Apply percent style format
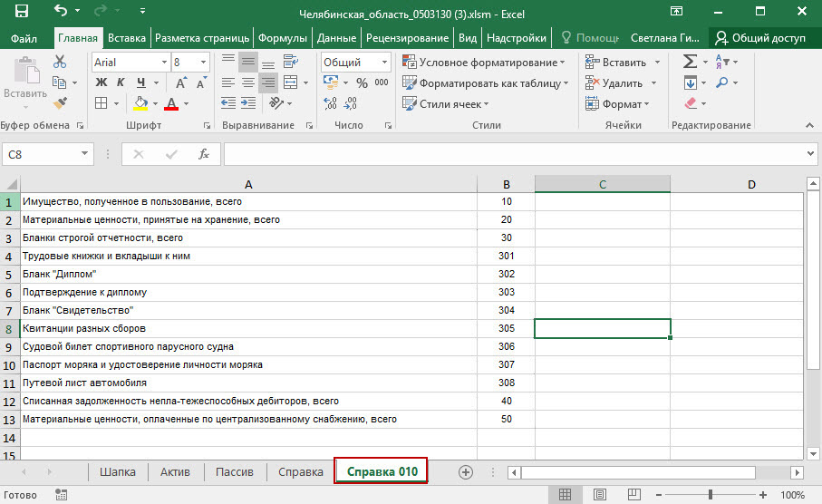822x504 pixels. click(x=362, y=82)
